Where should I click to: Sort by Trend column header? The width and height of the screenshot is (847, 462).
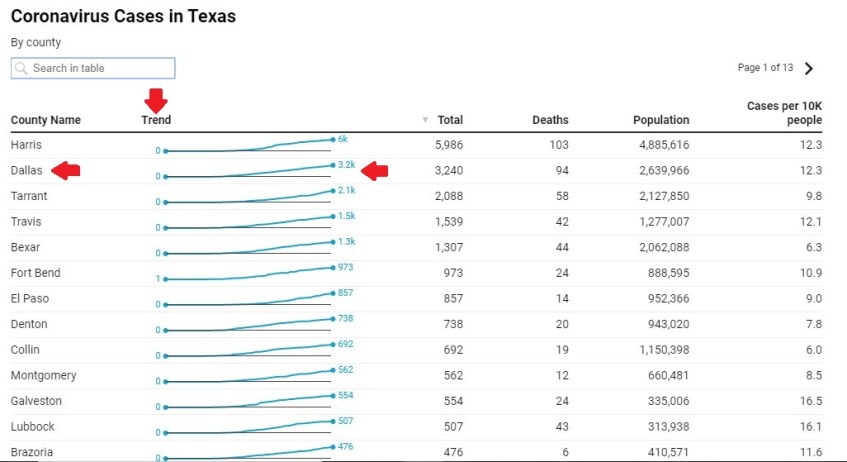[156, 120]
